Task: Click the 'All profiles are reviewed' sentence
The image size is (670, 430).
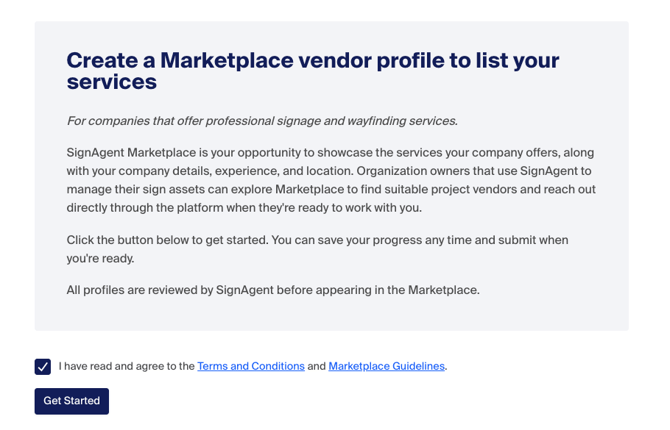Action: click(273, 290)
